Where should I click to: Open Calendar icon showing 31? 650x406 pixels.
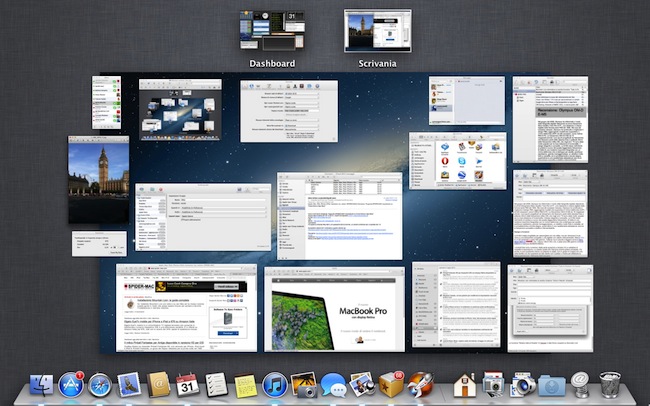(187, 385)
